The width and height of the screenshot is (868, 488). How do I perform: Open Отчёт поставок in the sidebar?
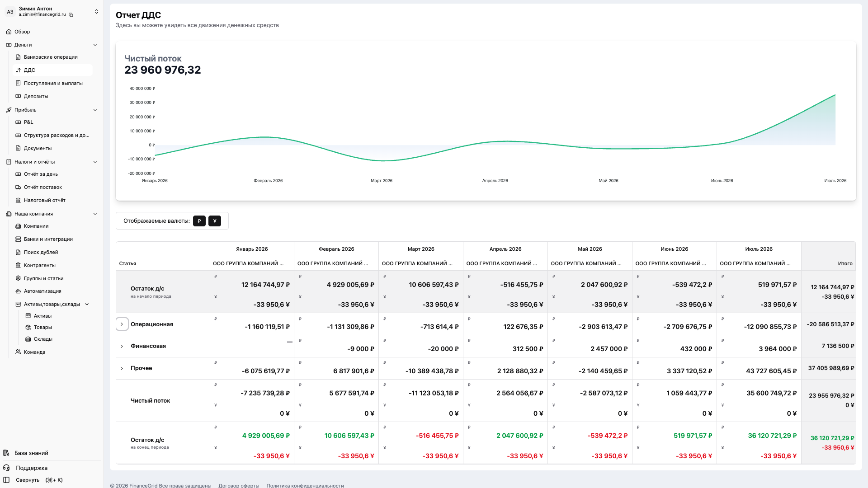coord(43,187)
